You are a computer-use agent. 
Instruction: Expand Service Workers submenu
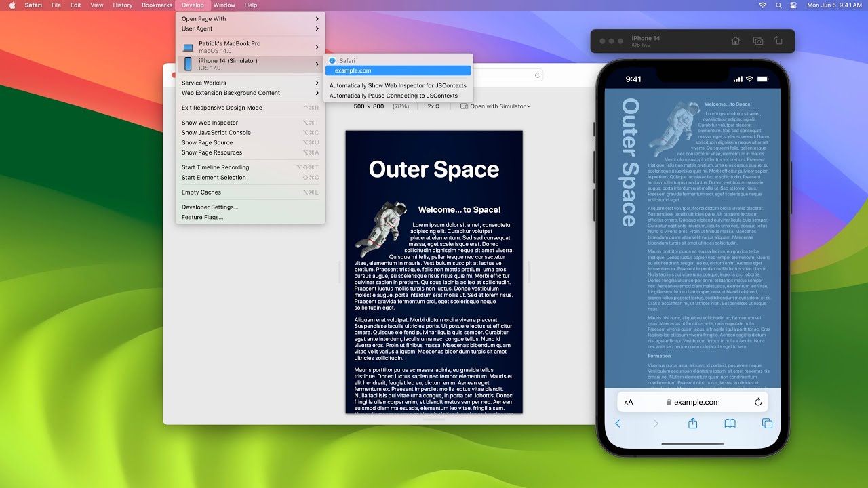pyautogui.click(x=250, y=83)
